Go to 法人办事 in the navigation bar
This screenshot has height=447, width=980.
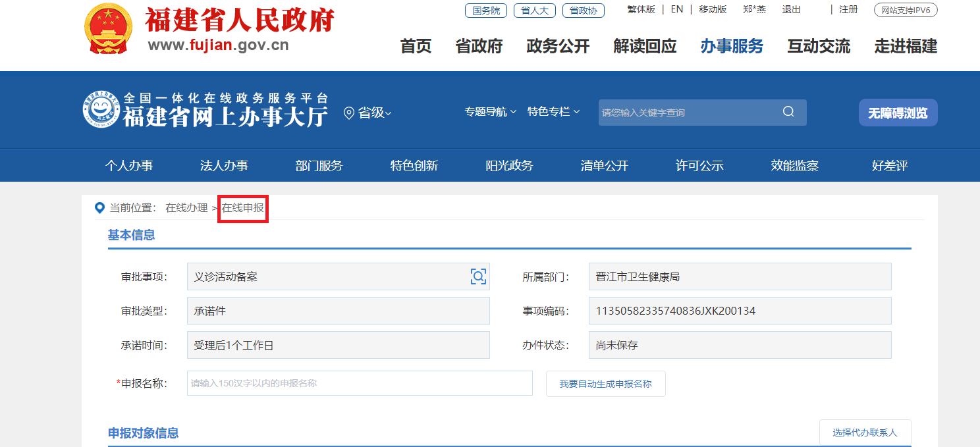click(224, 166)
